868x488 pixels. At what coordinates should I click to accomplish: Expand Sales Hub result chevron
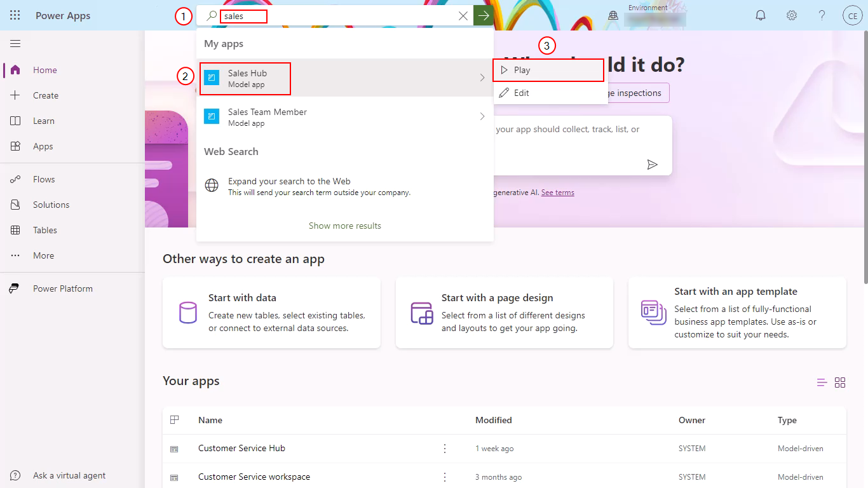[482, 78]
